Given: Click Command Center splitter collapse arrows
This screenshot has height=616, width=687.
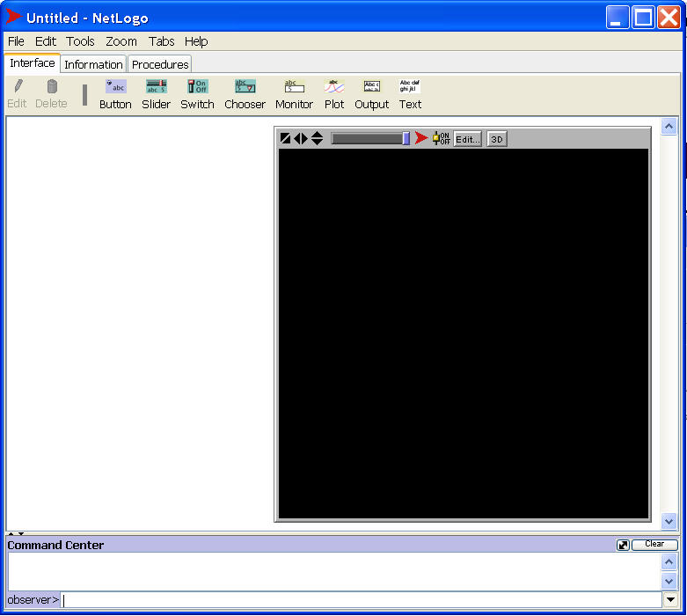Looking at the screenshot, I should [x=16, y=533].
